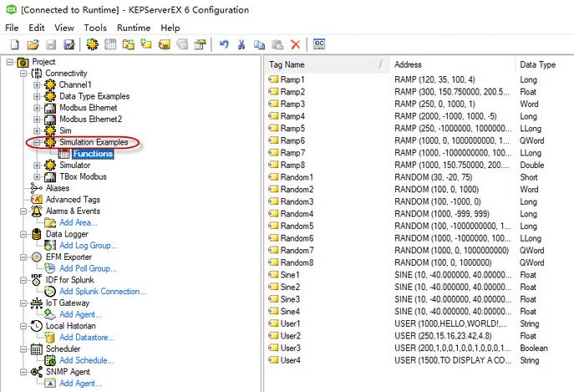Collapse the Data Logger section

click(23, 234)
